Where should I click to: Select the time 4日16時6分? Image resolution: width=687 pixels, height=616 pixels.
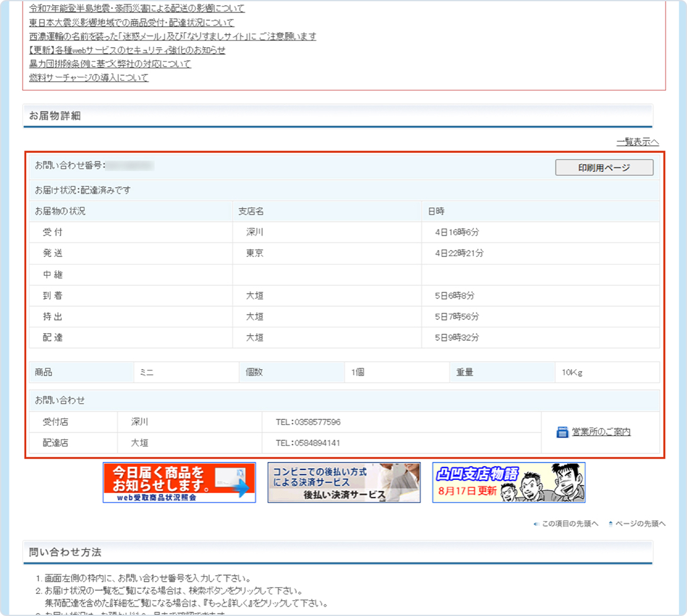(x=457, y=232)
